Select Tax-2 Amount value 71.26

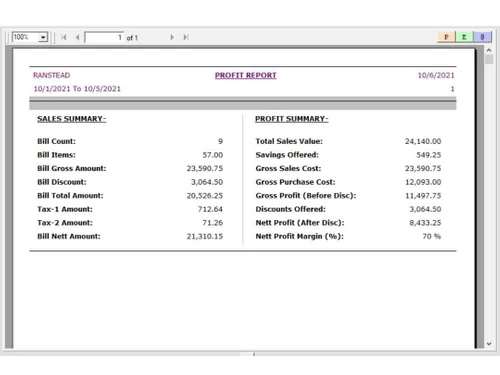click(x=213, y=223)
